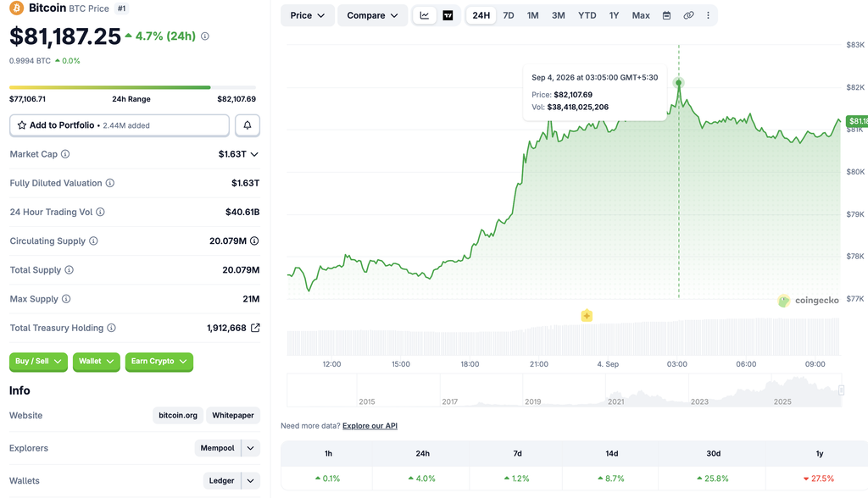Click the price alert bell icon
868x498 pixels.
(x=248, y=125)
